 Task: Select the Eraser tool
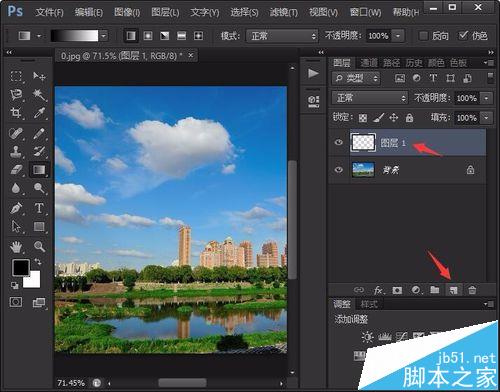16,170
